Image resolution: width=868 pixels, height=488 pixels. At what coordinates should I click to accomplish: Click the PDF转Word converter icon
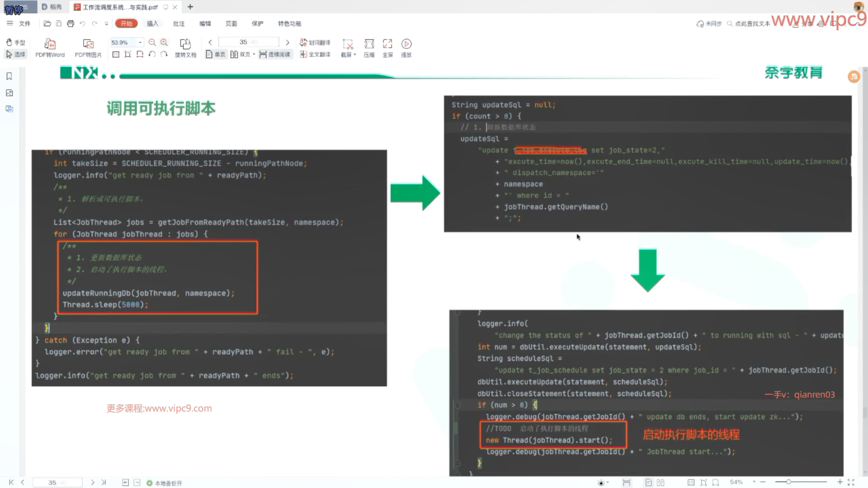click(x=50, y=44)
